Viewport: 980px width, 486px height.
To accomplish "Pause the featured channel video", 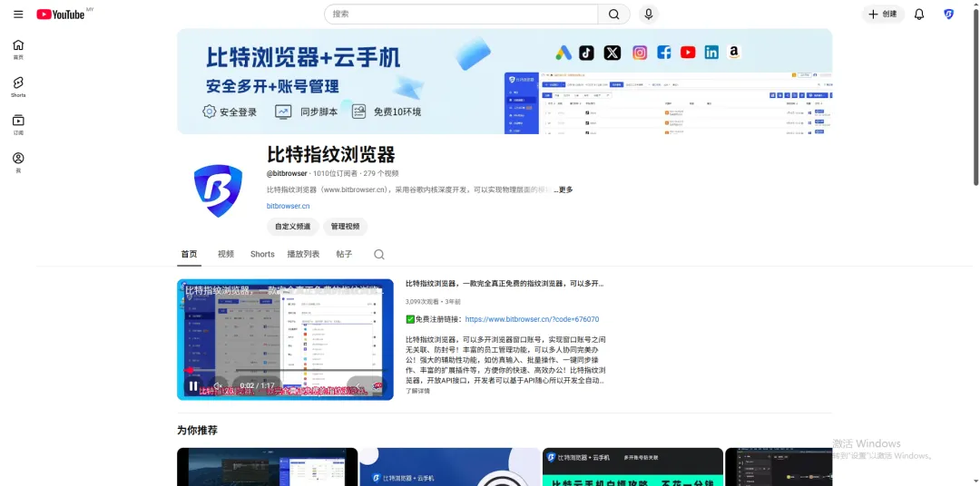I will click(x=193, y=386).
